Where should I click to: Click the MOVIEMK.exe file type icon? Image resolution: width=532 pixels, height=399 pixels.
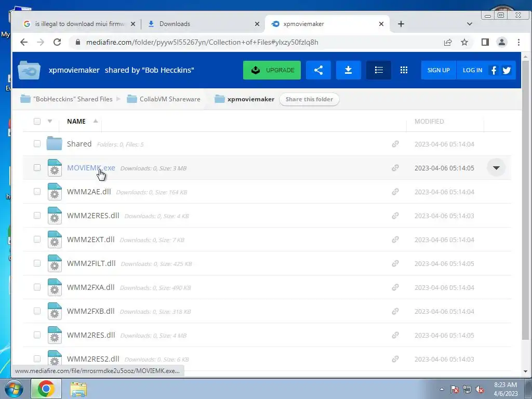coord(54,168)
